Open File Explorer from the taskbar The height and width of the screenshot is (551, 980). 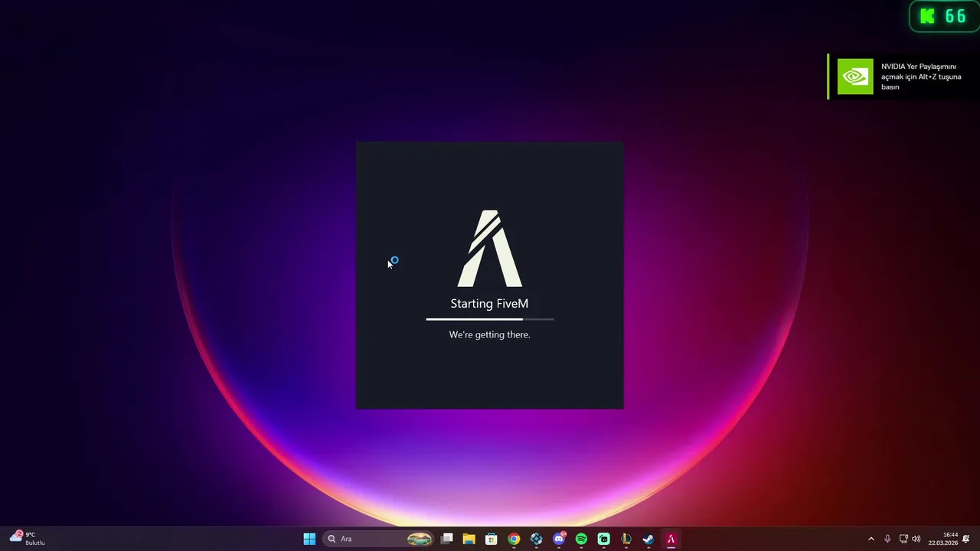[x=469, y=539]
